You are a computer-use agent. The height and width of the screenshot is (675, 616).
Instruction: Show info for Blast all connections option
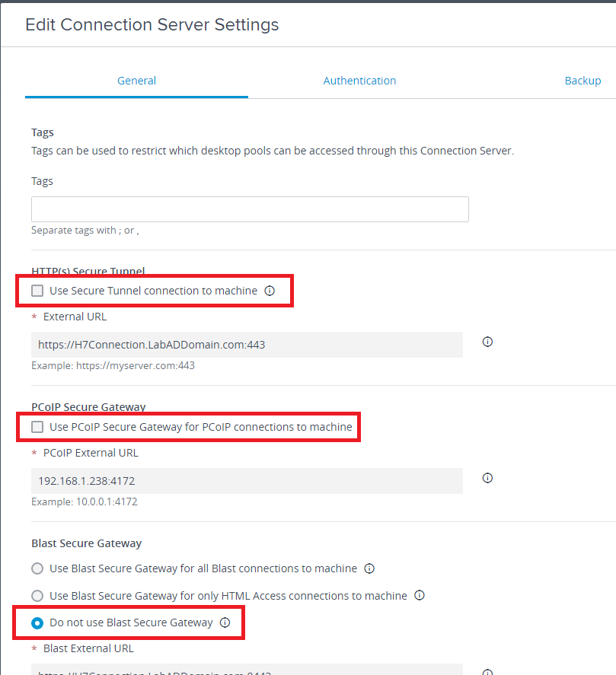coord(369,568)
